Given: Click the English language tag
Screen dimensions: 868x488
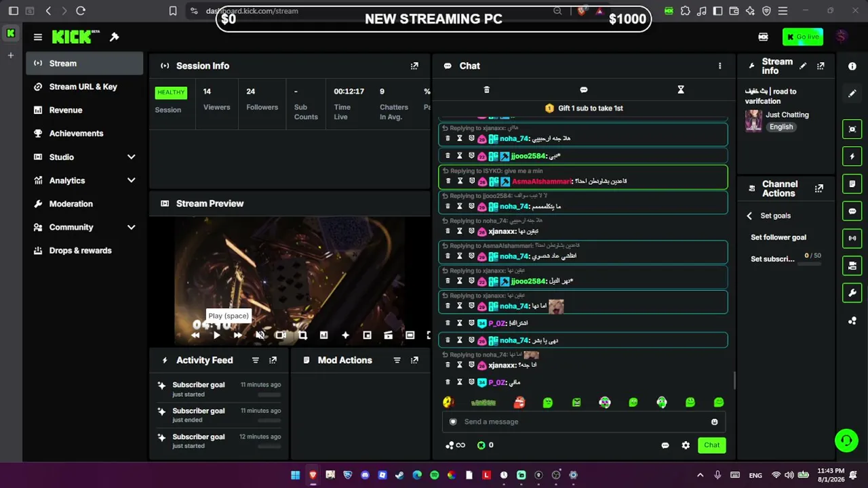Looking at the screenshot, I should (781, 127).
